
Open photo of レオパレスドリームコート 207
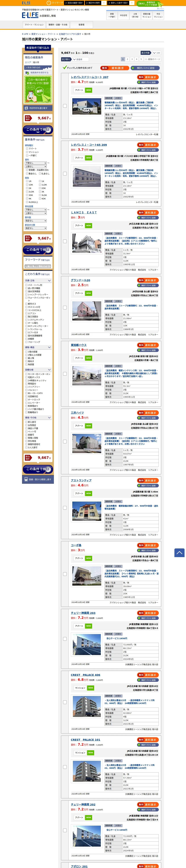[87, 106]
